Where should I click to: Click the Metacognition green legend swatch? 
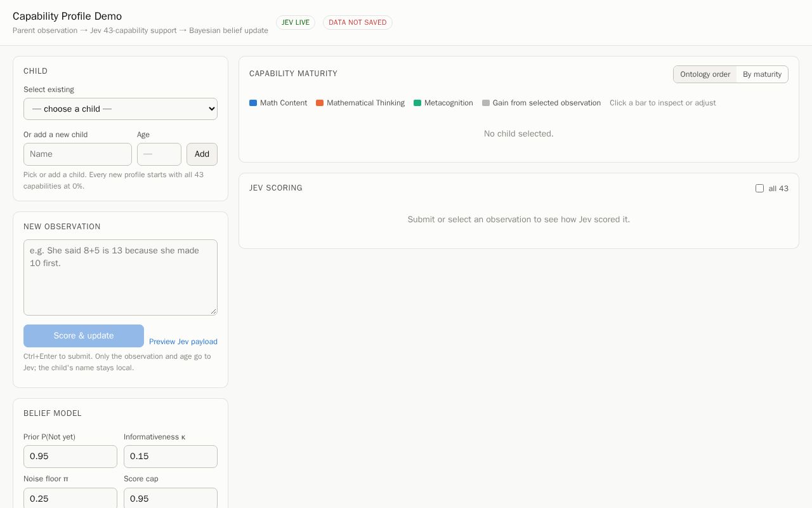417,103
